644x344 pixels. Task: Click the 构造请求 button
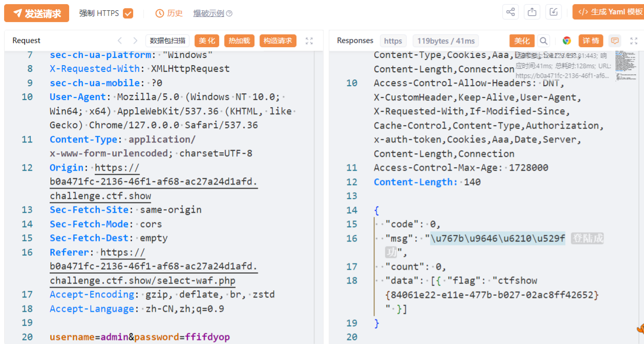click(x=278, y=41)
